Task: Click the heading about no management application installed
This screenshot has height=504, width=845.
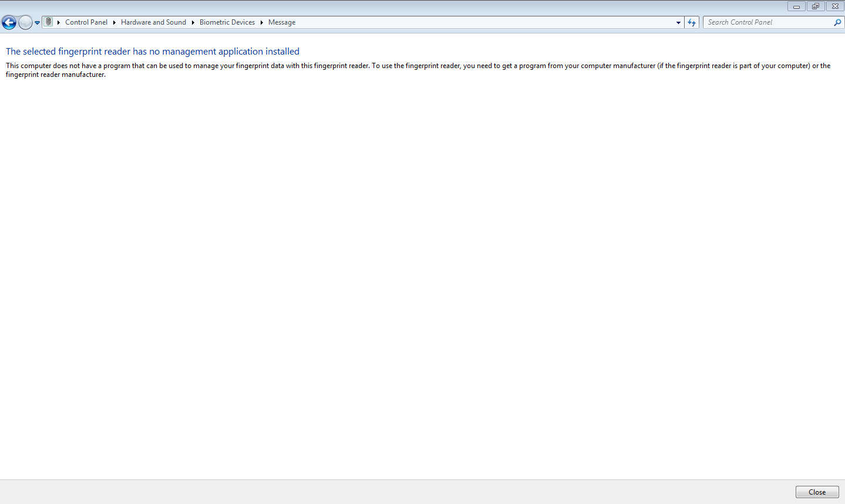Action: 153,52
